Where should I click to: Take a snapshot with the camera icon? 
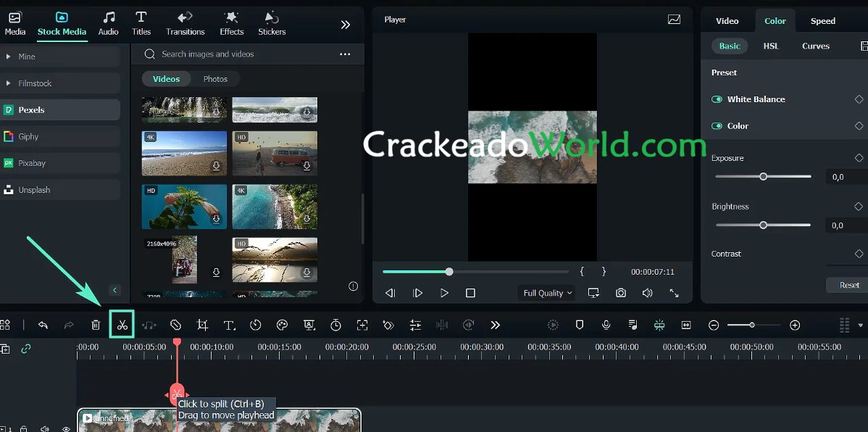coord(621,293)
